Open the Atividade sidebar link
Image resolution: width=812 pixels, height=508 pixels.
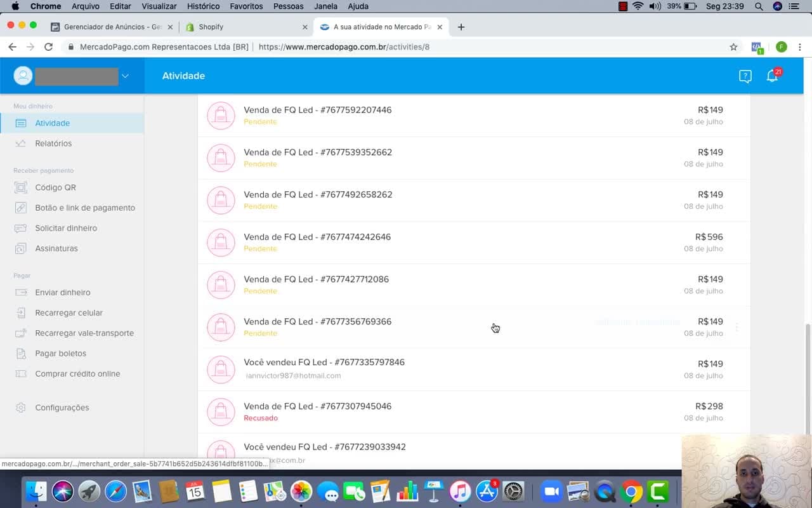[x=53, y=123]
